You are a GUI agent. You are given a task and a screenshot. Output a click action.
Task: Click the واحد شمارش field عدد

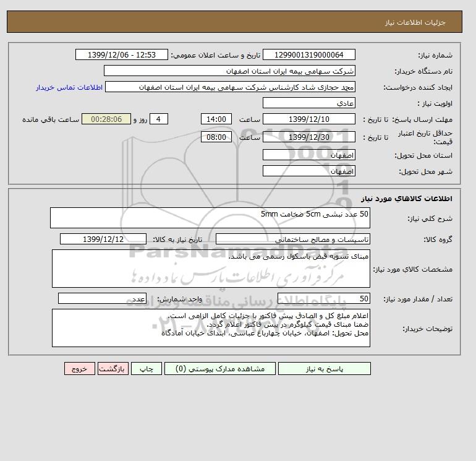(x=102, y=298)
